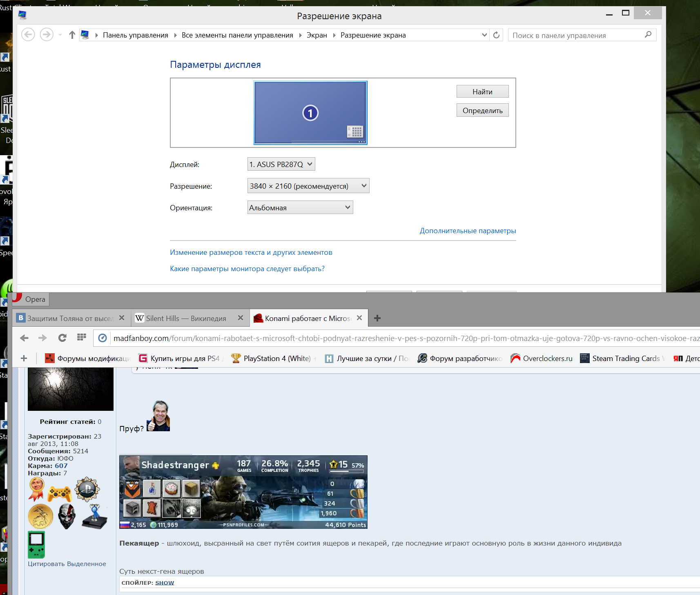Go back in Control Panel window
This screenshot has height=595, width=700.
tap(28, 35)
